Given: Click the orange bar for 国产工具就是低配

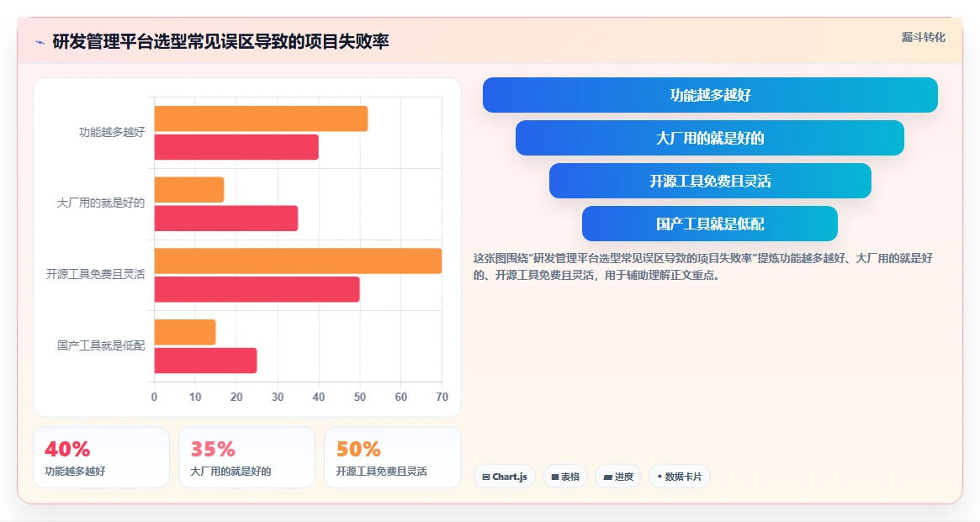Looking at the screenshot, I should (x=185, y=332).
